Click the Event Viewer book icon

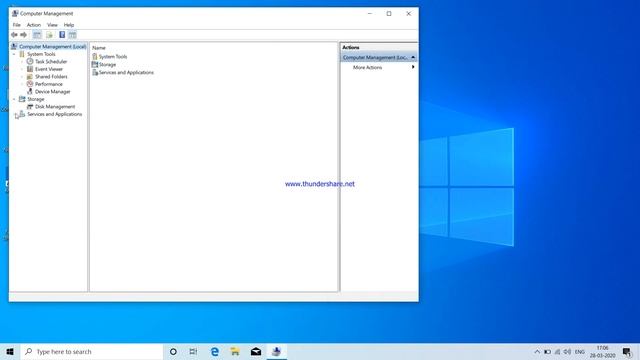(x=30, y=69)
